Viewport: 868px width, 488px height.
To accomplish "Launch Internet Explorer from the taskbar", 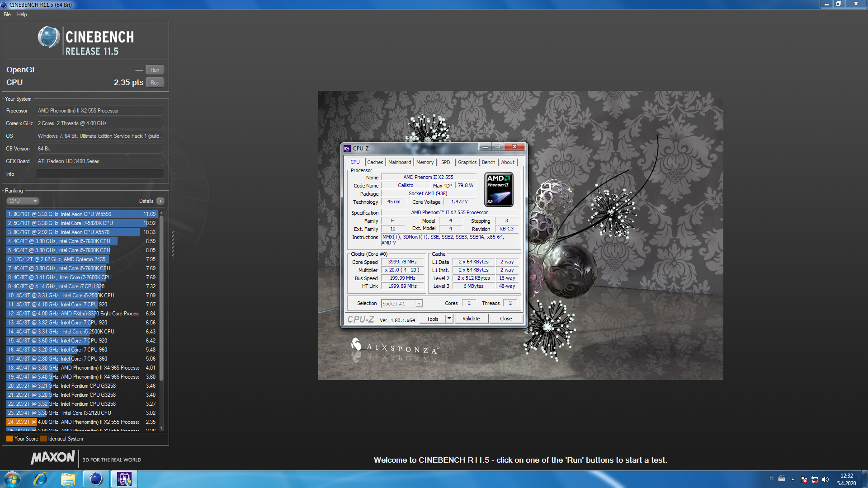I will (x=41, y=479).
